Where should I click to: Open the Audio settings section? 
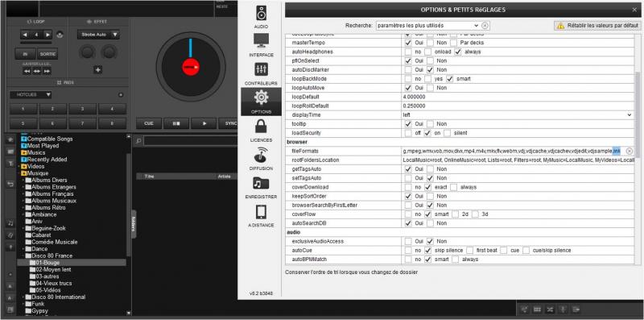point(261,17)
